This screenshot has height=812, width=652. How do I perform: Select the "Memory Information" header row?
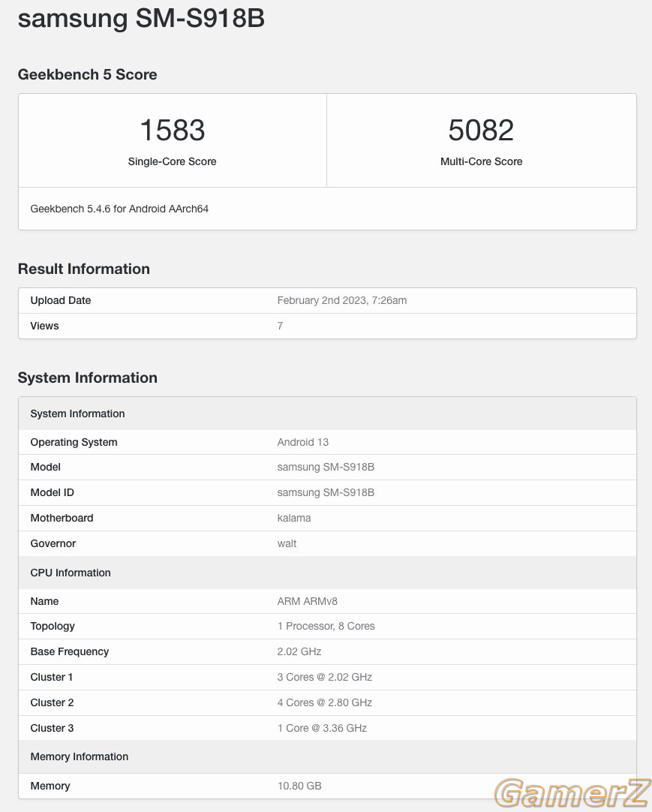pyautogui.click(x=327, y=756)
